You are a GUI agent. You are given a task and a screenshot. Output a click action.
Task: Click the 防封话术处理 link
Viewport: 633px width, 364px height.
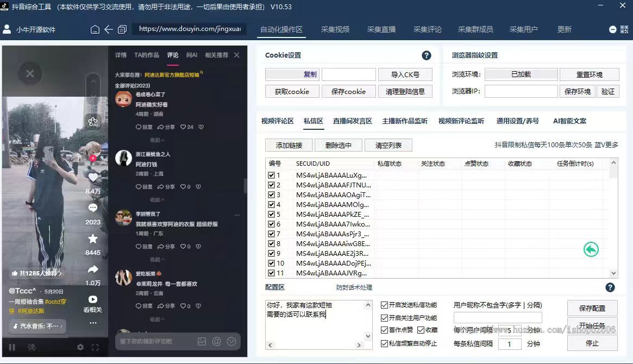point(354,288)
